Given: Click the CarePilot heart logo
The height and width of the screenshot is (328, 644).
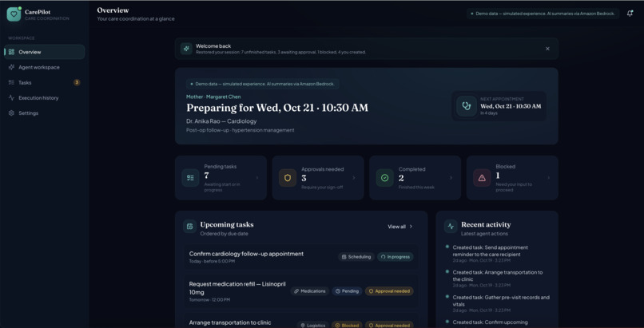Looking at the screenshot, I should (14, 14).
